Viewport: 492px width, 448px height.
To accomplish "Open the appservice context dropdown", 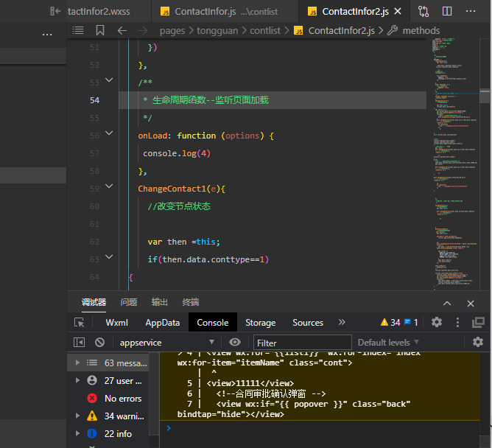I will tap(167, 342).
